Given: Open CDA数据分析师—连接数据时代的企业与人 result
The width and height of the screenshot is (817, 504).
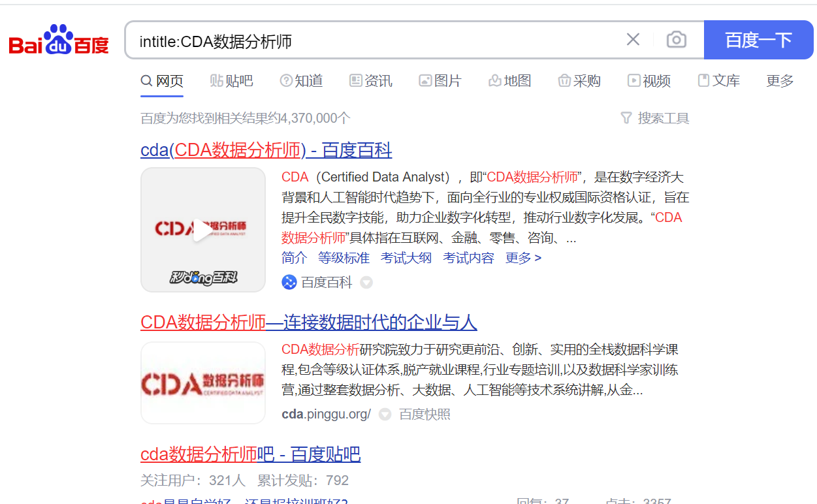Looking at the screenshot, I should pos(309,323).
